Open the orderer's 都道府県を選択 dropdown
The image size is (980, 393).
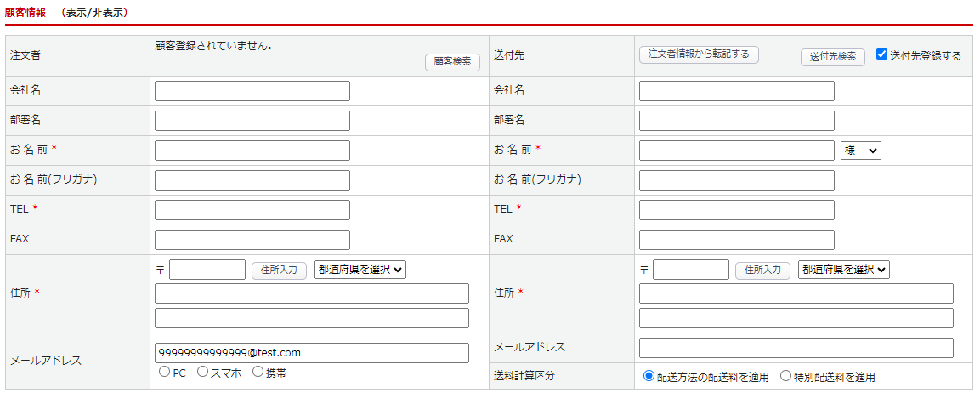click(360, 269)
